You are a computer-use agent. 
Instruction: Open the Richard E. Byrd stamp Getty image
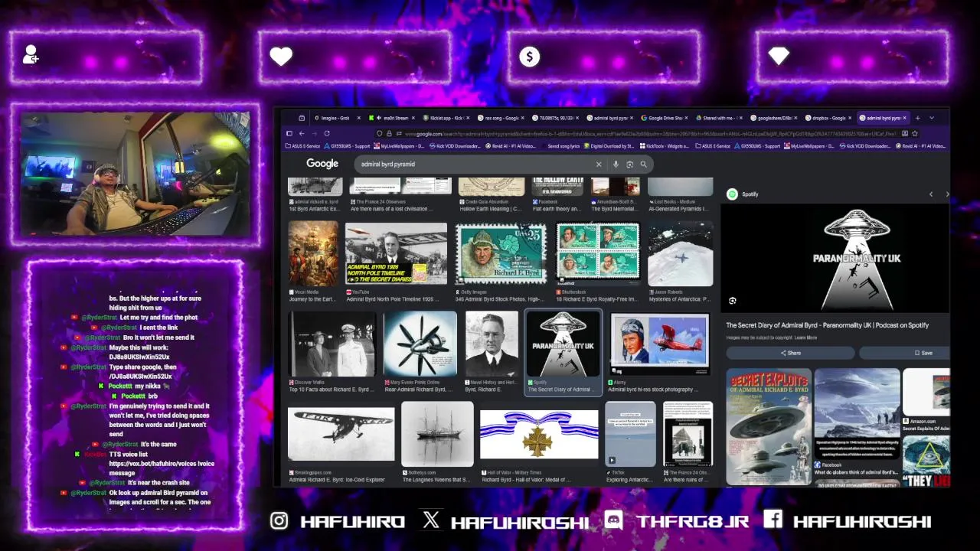click(501, 253)
